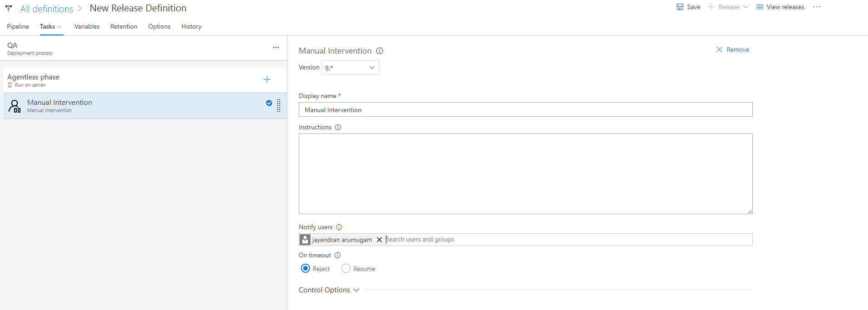
Task: Open the QA environment ellipsis menu
Action: point(276,47)
